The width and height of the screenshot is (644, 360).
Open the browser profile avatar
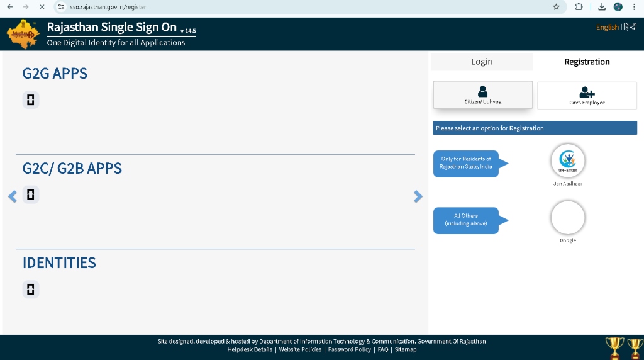click(x=618, y=7)
